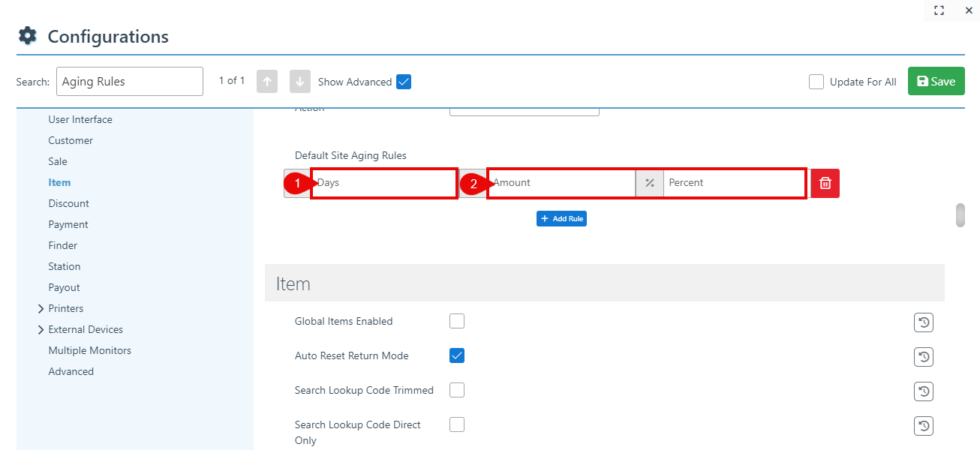This screenshot has height=450, width=980.
Task: Uncheck Auto Reset Return Mode
Action: click(x=457, y=355)
